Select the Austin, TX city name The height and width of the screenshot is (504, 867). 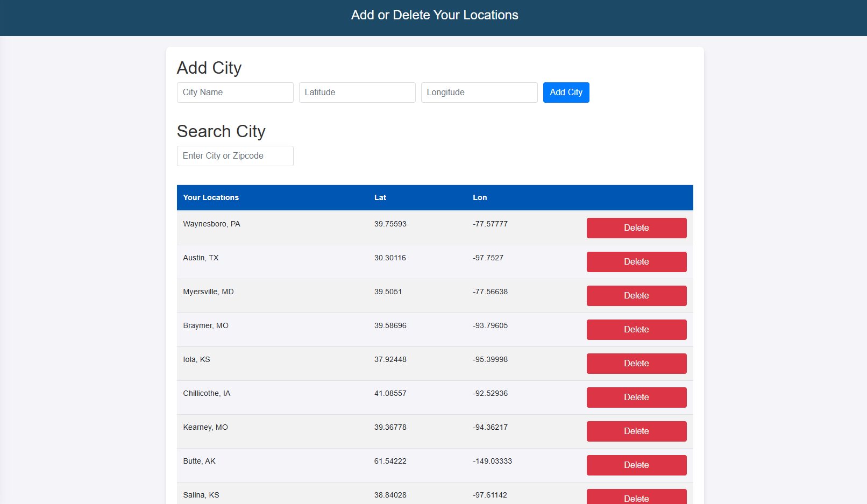coord(201,258)
